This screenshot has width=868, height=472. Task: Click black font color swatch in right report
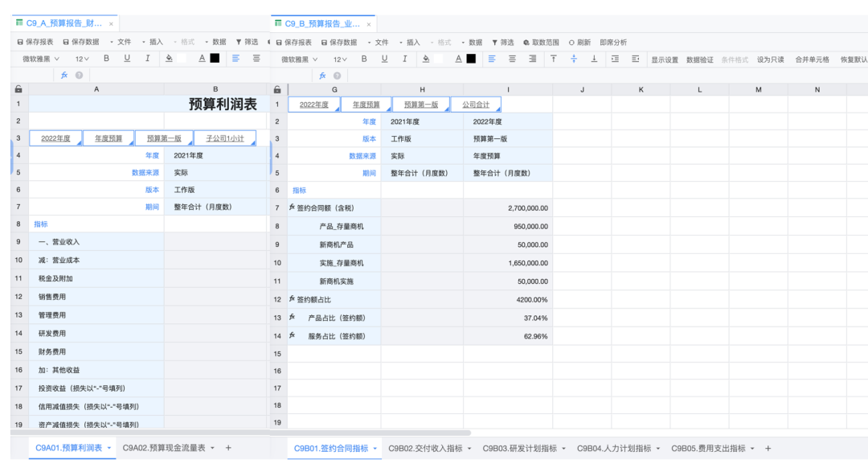[x=471, y=59]
